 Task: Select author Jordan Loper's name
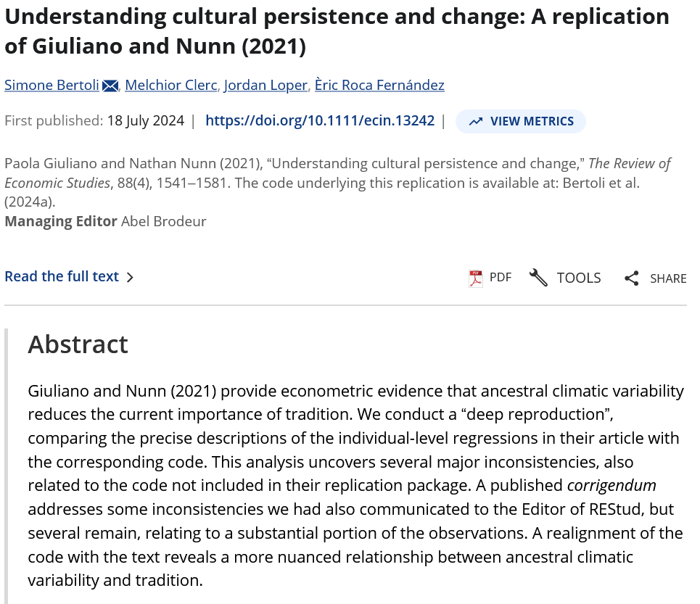[x=265, y=86]
